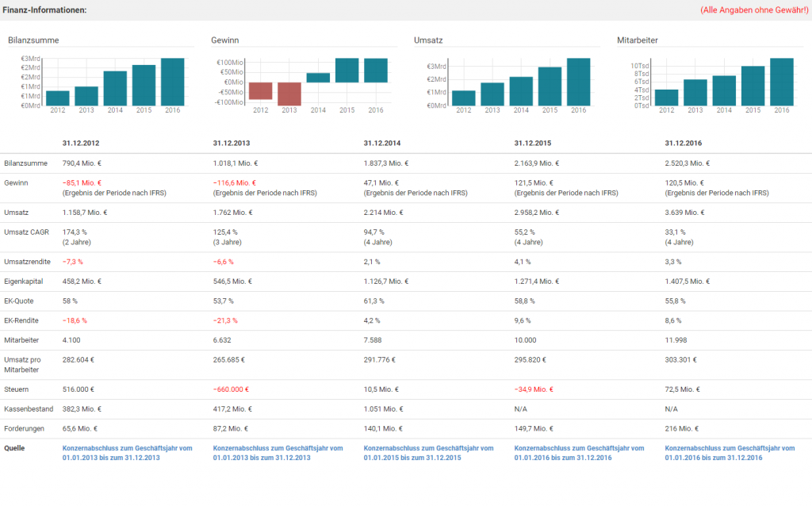The height and width of the screenshot is (506, 812).
Task: Click the 31.12.2016 column header
Action: pyautogui.click(x=685, y=144)
